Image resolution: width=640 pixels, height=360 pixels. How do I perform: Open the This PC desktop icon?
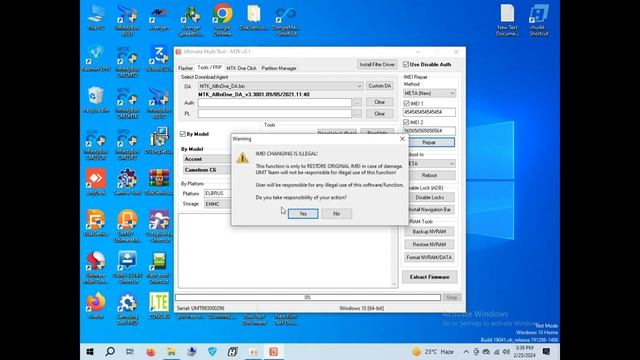point(96,17)
